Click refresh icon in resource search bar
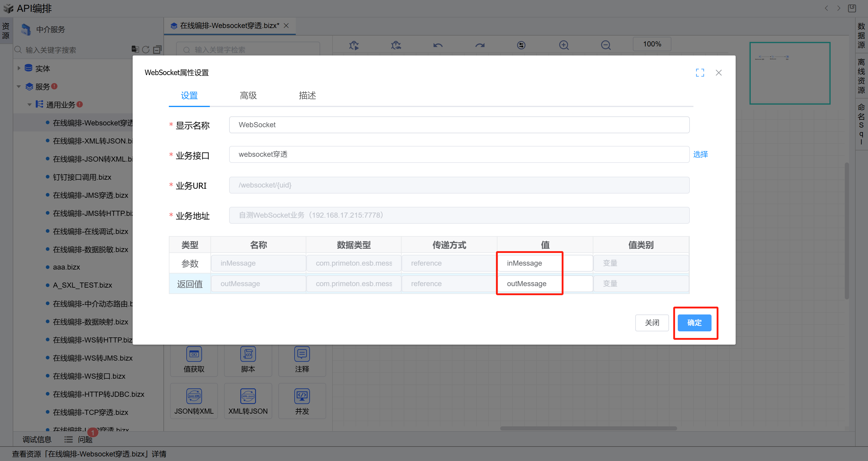Screen dimensions: 868x461 point(146,49)
